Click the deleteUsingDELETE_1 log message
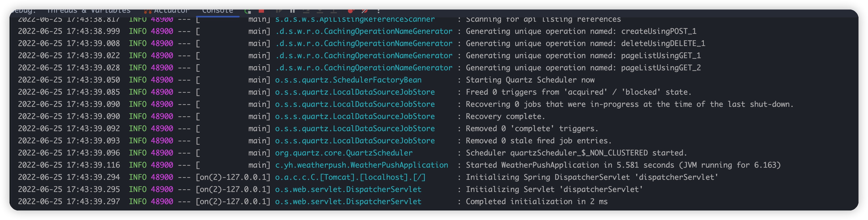 [585, 44]
